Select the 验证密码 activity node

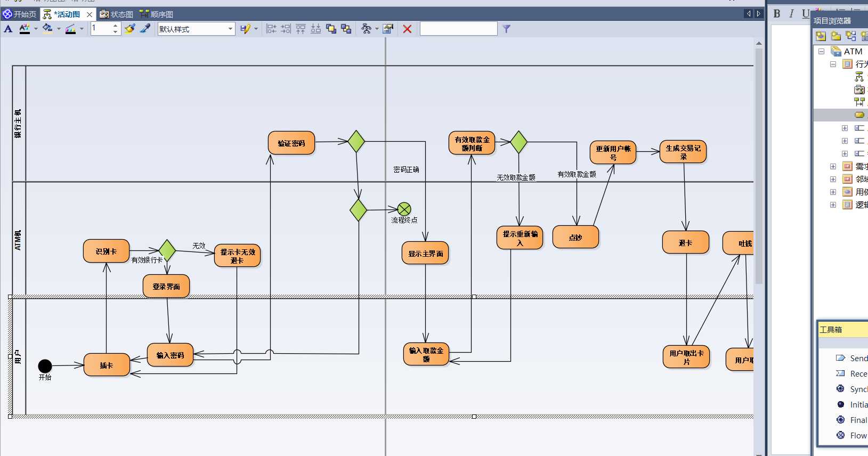click(291, 143)
